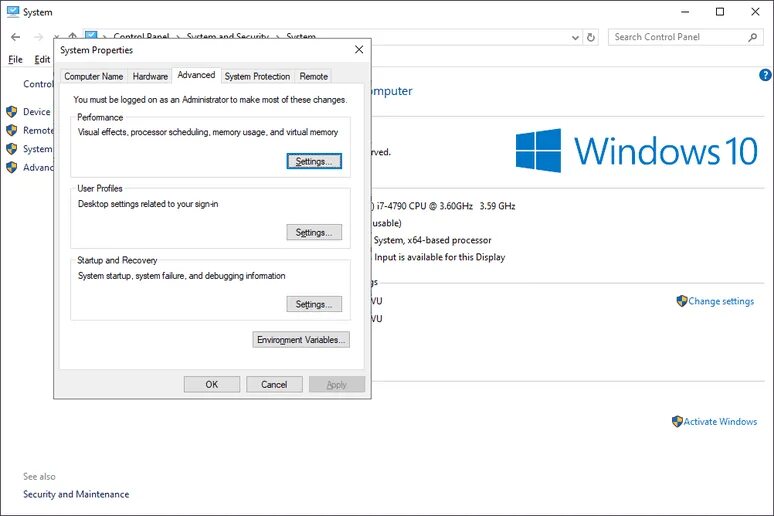Click 'Visual effects, processor scheduling' description
This screenshot has width=774, height=516.
pyautogui.click(x=208, y=132)
